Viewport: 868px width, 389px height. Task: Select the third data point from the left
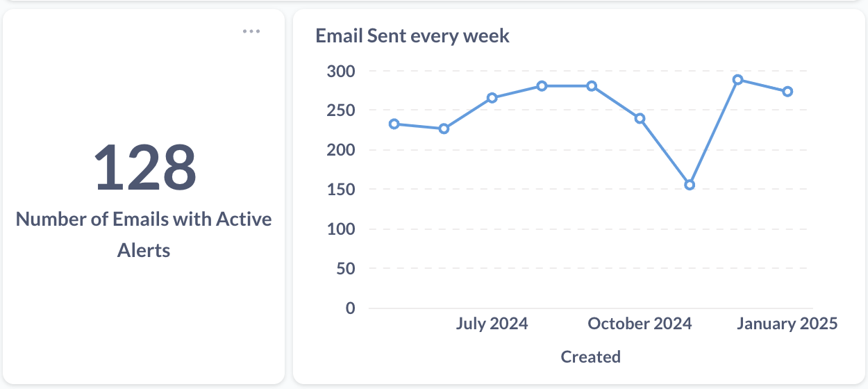coord(492,98)
